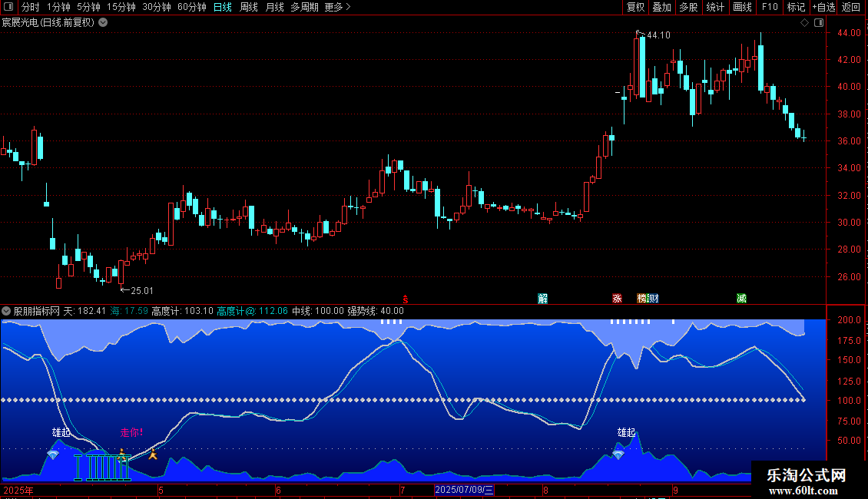Click the 强势线: 40.00 value
The image size is (868, 499).
click(376, 311)
